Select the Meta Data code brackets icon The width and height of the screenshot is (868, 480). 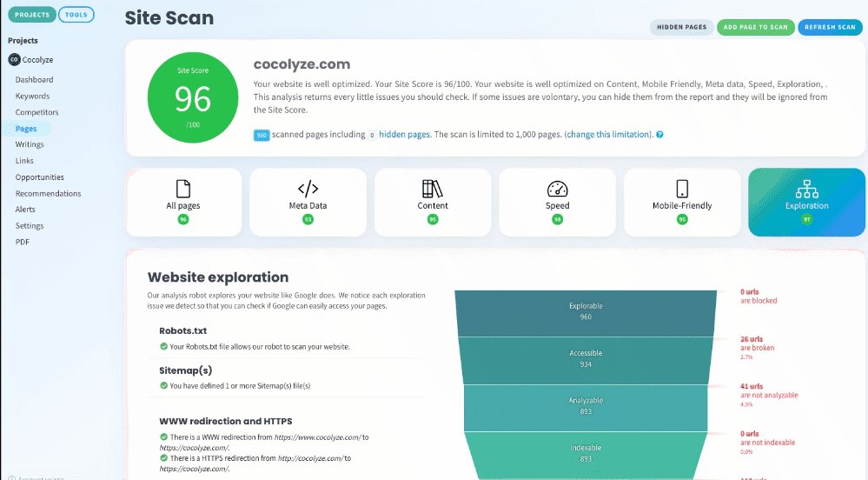[308, 189]
